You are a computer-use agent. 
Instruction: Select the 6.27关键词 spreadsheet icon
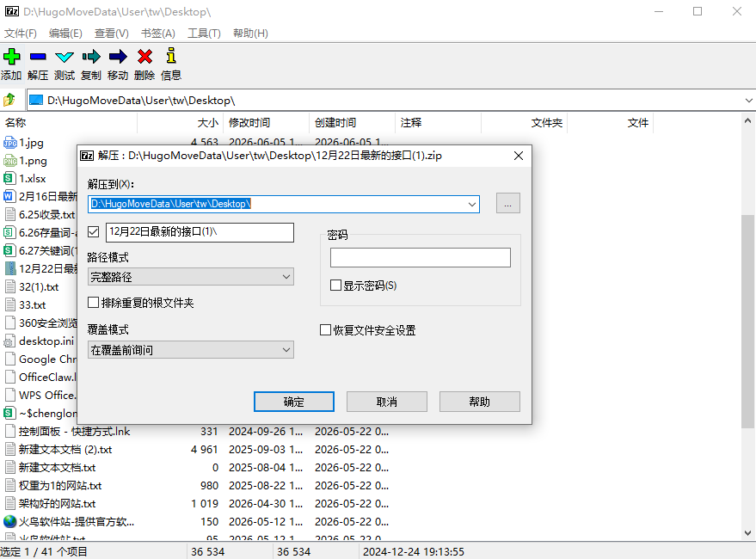9,251
